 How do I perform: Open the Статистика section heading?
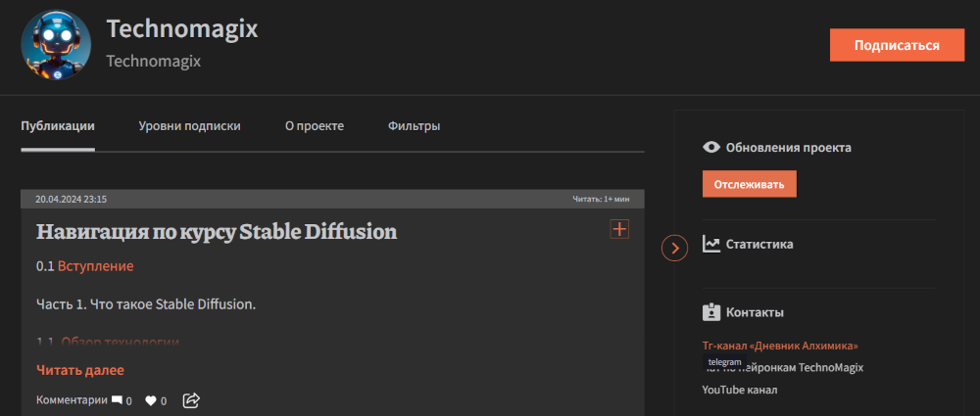[x=759, y=245]
